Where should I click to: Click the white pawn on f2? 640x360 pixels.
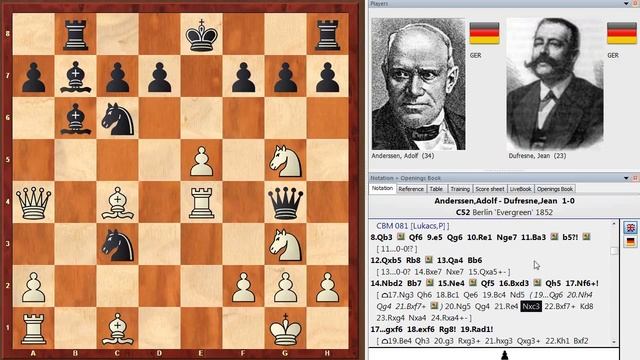point(244,287)
